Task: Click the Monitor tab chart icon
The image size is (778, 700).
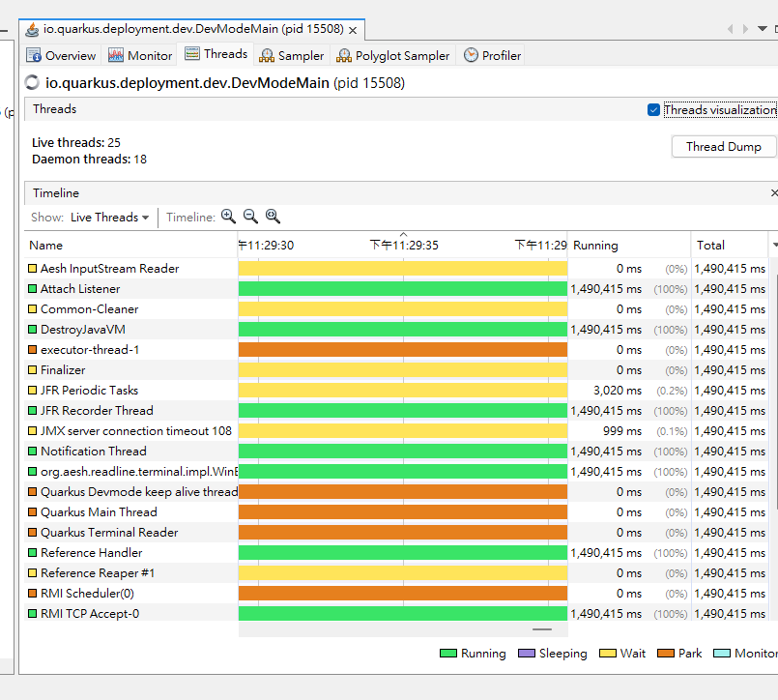Action: point(116,55)
